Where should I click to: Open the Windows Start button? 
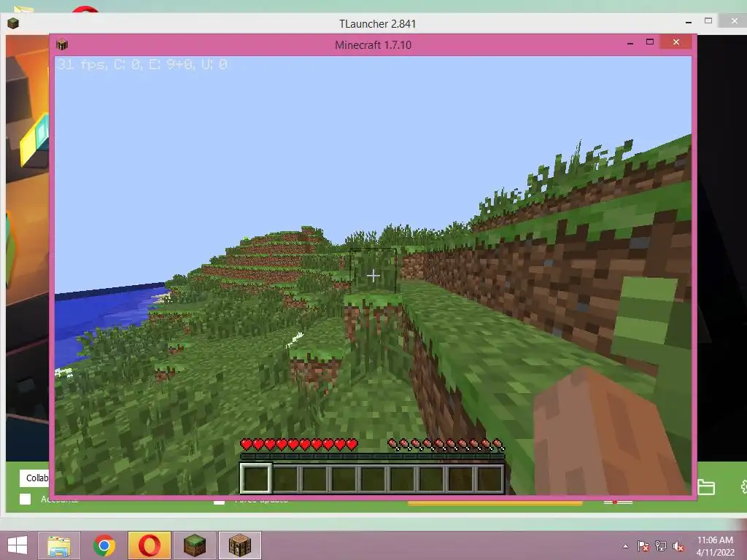pos(18,545)
